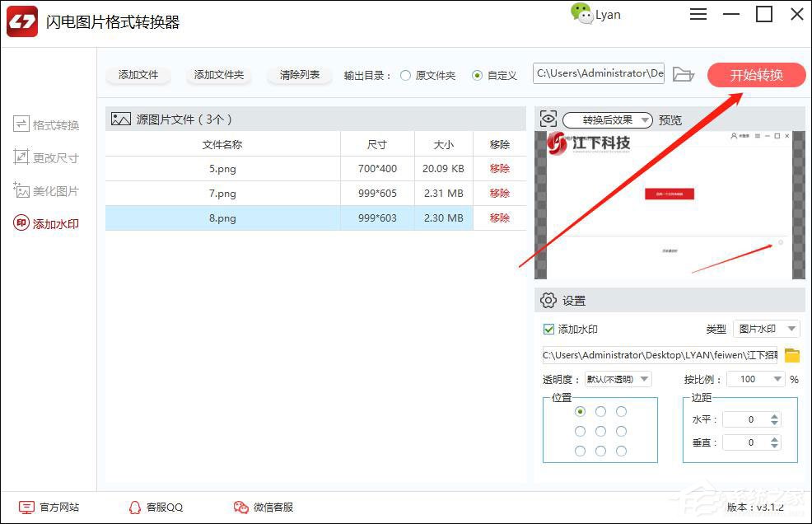Disable the 添加水印 watermark checkbox
This screenshot has width=812, height=524.
point(548,328)
